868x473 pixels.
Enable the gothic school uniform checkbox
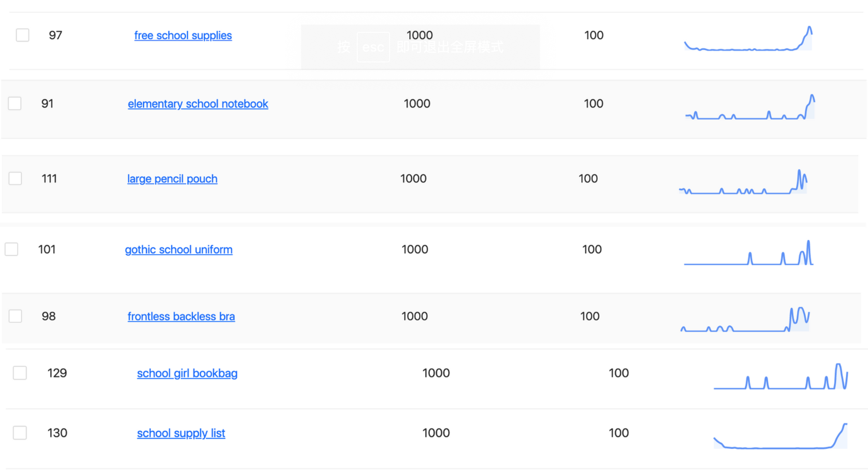pyautogui.click(x=11, y=249)
